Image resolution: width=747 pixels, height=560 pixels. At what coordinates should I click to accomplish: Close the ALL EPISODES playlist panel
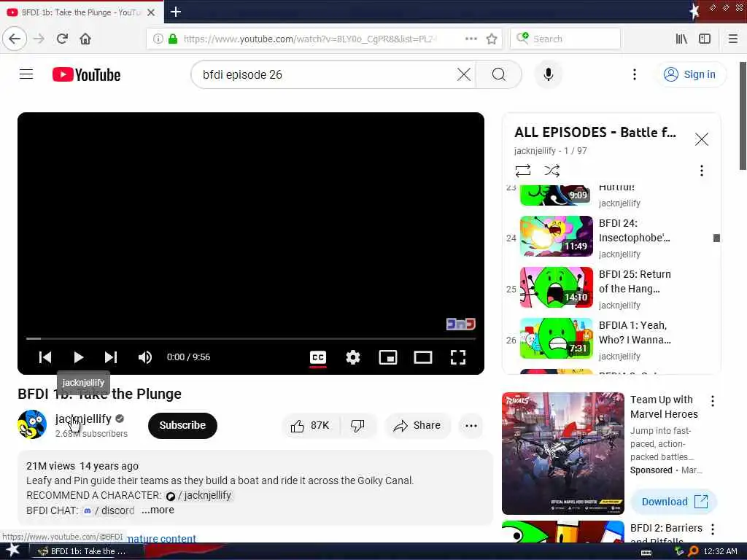tap(701, 139)
